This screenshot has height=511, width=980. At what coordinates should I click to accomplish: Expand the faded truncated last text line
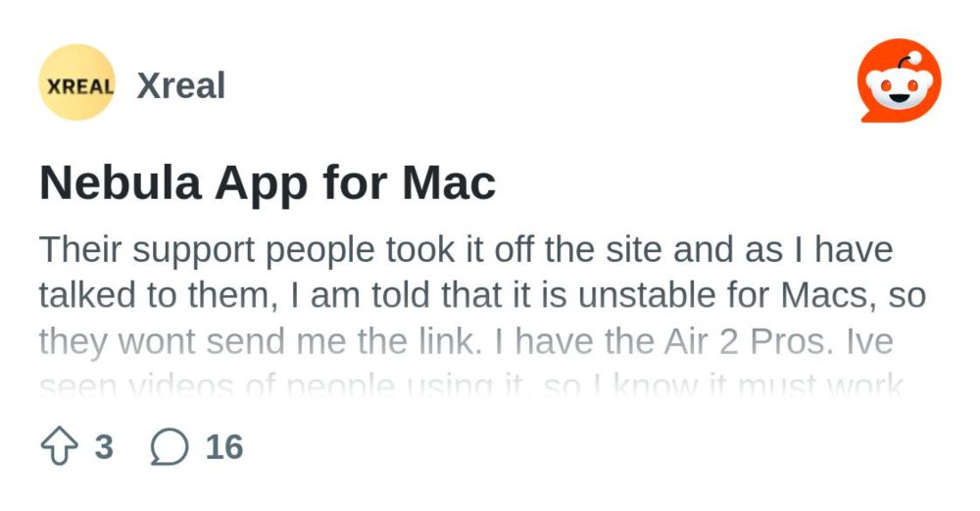coord(471,384)
